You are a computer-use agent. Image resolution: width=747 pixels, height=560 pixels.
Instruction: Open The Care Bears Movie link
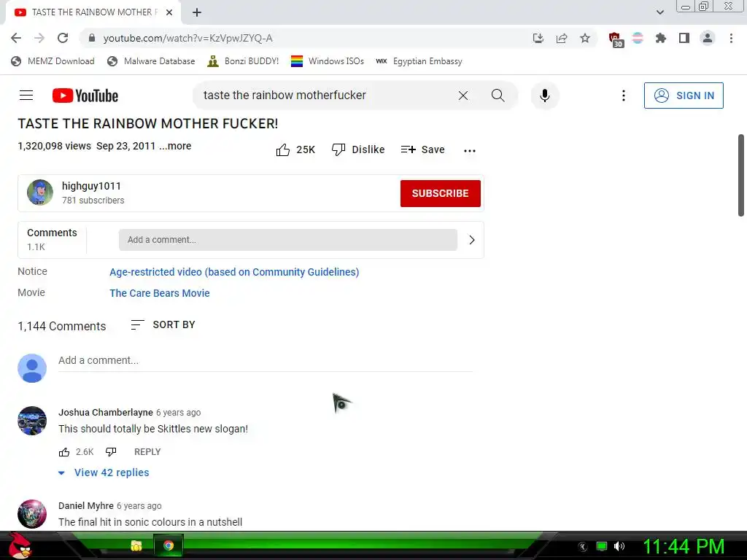pyautogui.click(x=160, y=293)
